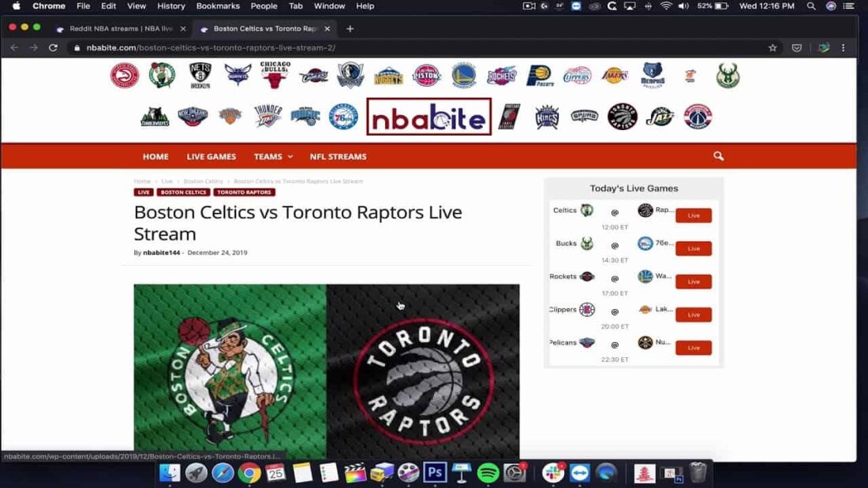
Task: Switch to the Reddit NBA streams tab
Action: click(122, 28)
